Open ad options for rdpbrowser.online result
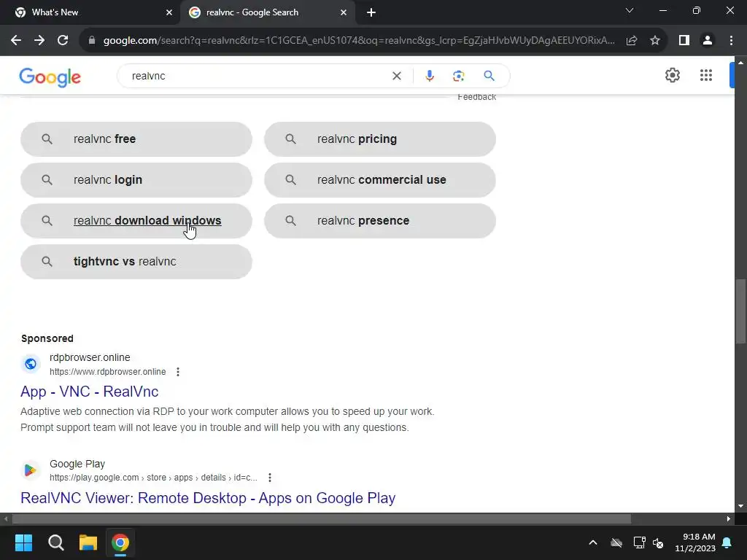Screen dimensions: 747x560 click(x=178, y=372)
